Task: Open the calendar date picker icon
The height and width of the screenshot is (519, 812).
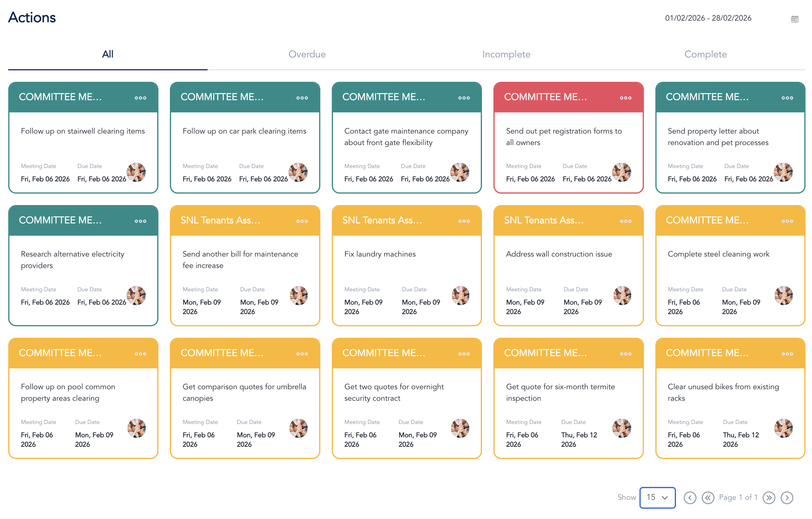Action: pyautogui.click(x=794, y=19)
